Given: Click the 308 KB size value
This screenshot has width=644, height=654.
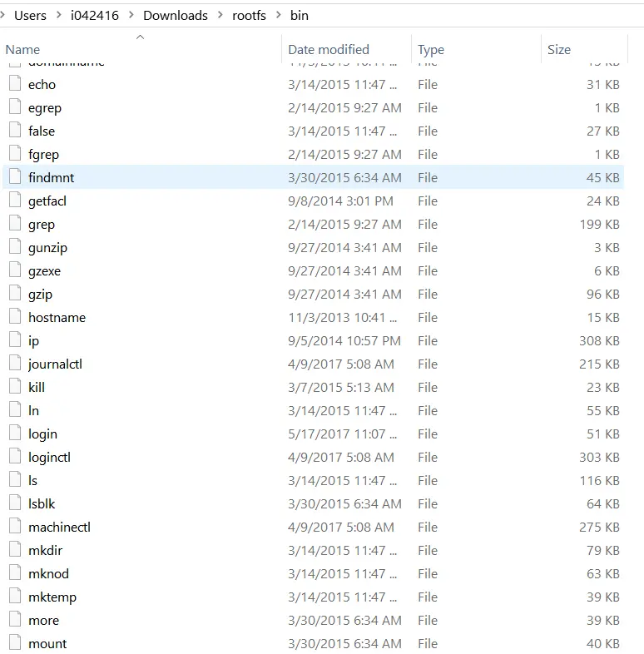Looking at the screenshot, I should (x=599, y=341).
